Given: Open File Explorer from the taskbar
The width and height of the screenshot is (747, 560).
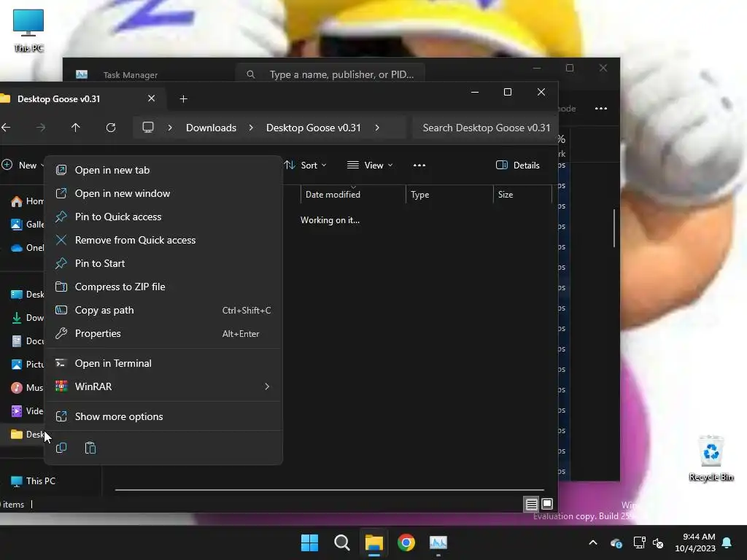Looking at the screenshot, I should tap(374, 542).
